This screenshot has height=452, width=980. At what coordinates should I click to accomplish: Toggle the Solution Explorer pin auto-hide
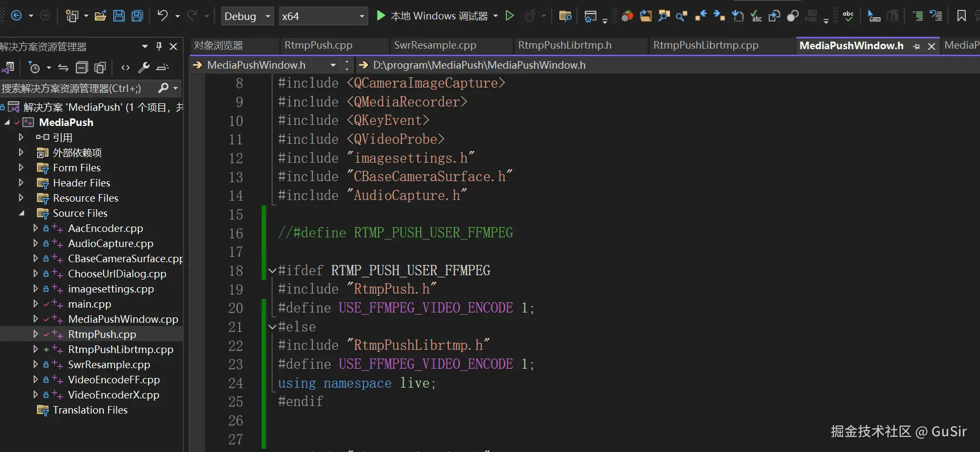tap(159, 46)
